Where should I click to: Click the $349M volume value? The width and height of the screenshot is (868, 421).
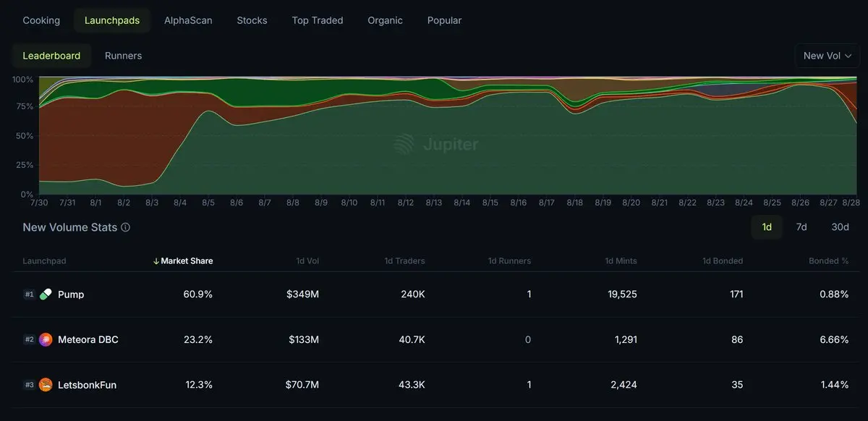coord(304,294)
